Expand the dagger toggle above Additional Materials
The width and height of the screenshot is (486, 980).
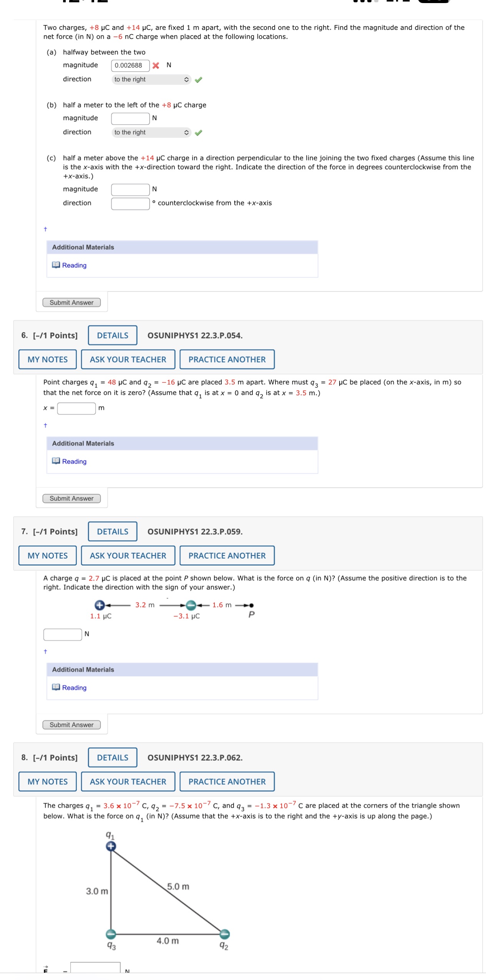pos(45,229)
